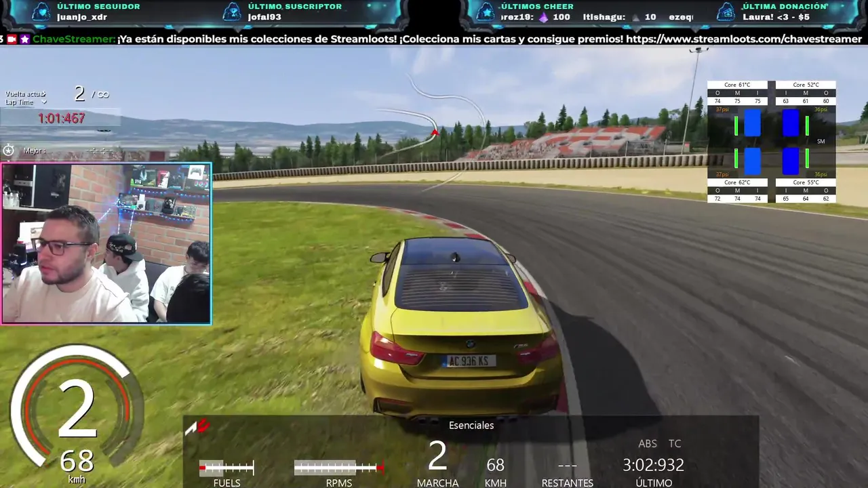The image size is (868, 488).
Task: Click the purple bits gem beside 100
Action: click(543, 17)
